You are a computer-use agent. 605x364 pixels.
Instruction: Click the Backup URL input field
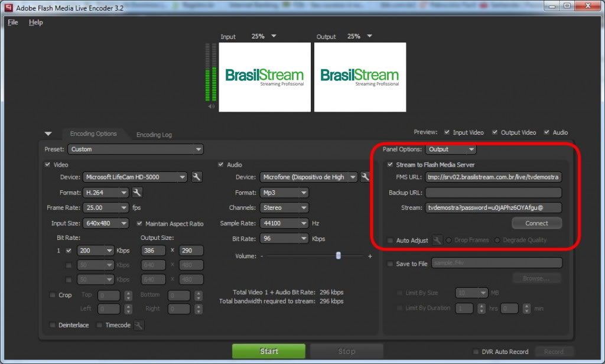coord(493,192)
